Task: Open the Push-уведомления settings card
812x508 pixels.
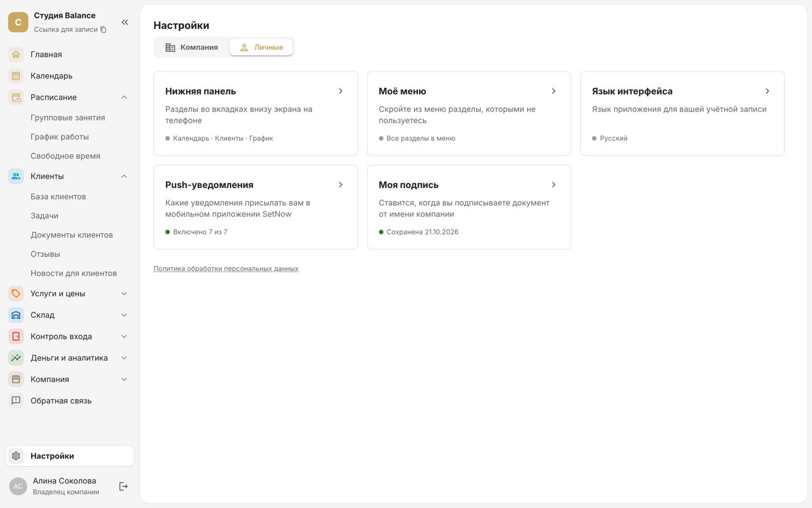Action: pyautogui.click(x=256, y=207)
